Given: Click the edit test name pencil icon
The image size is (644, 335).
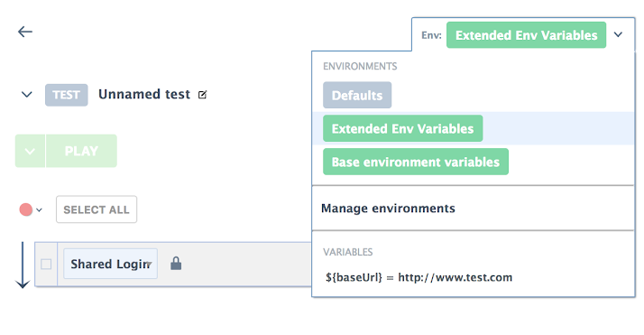Looking at the screenshot, I should 202,95.
